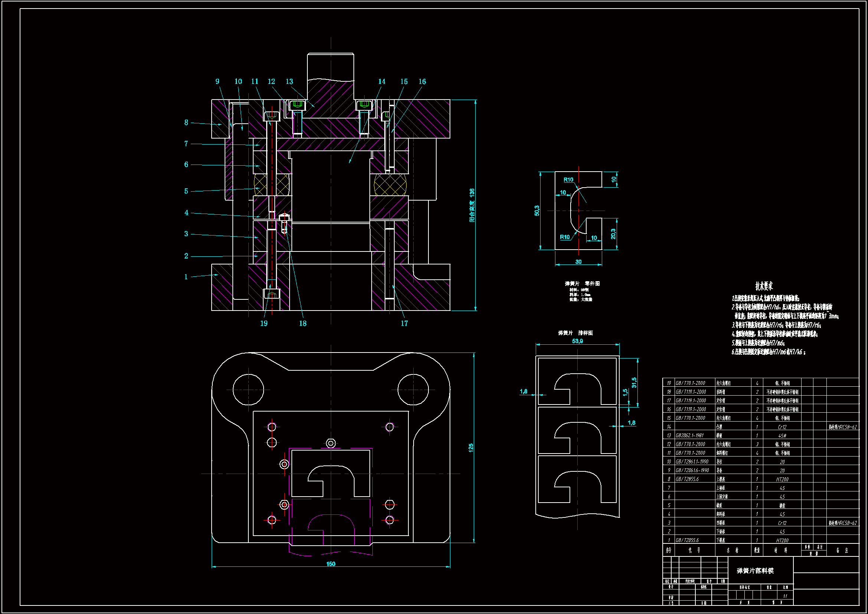
Task: Click the 技术要求 heading text
Action: pos(764,286)
